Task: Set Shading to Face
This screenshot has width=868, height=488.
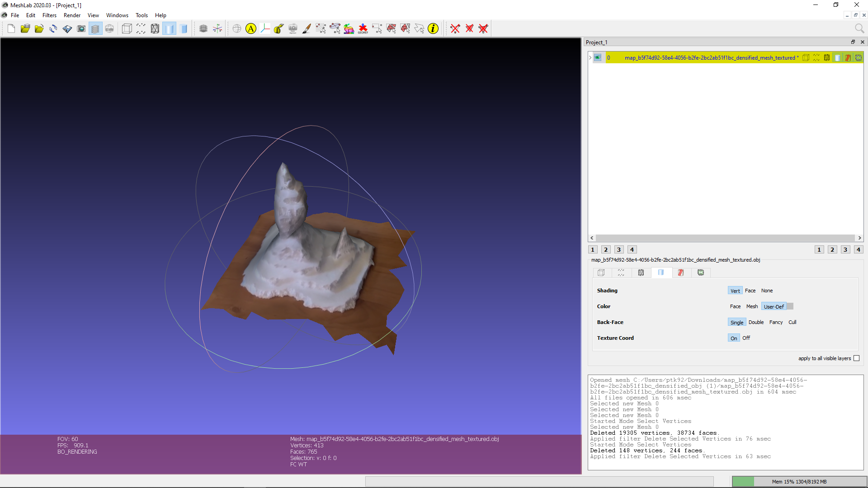Action: (750, 291)
